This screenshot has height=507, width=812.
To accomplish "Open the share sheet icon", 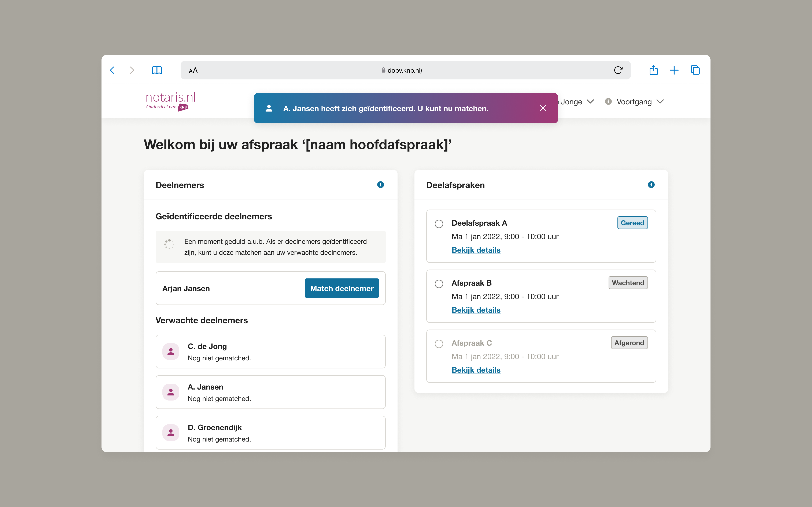I will [653, 70].
